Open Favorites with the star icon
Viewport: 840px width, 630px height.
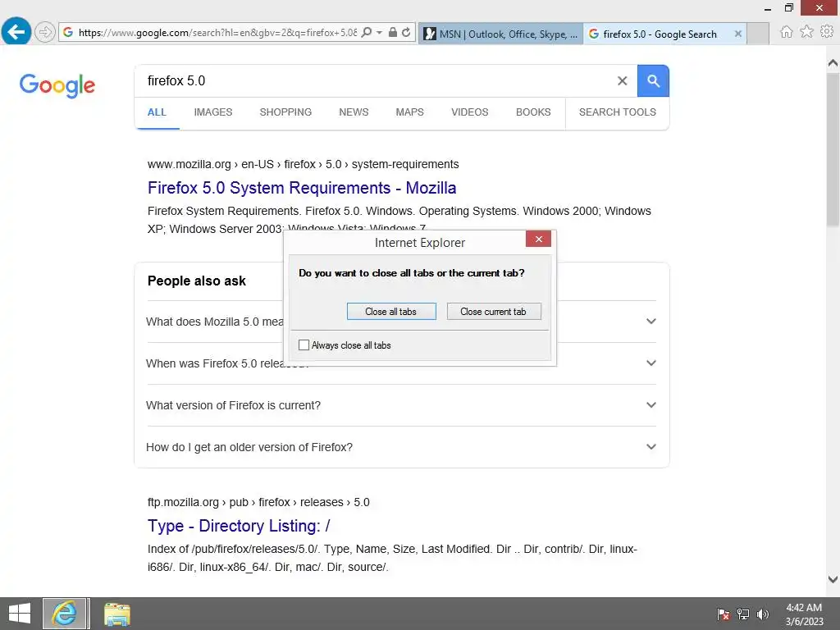[x=806, y=32]
